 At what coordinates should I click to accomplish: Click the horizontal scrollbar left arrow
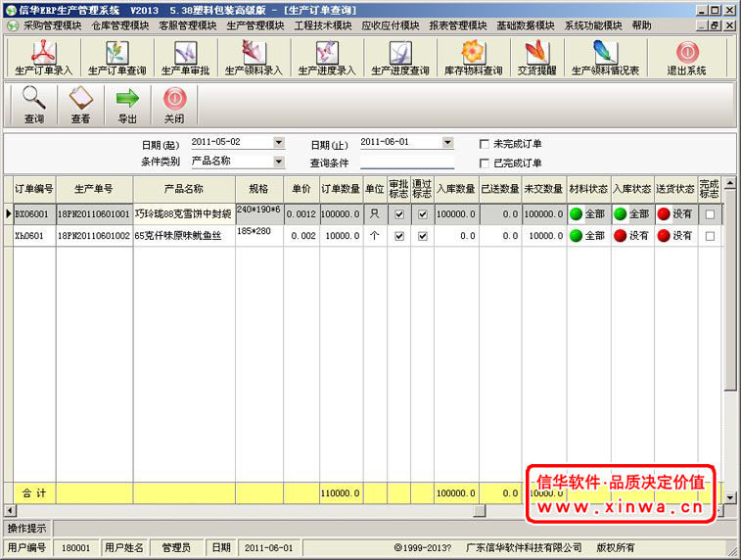click(x=10, y=510)
